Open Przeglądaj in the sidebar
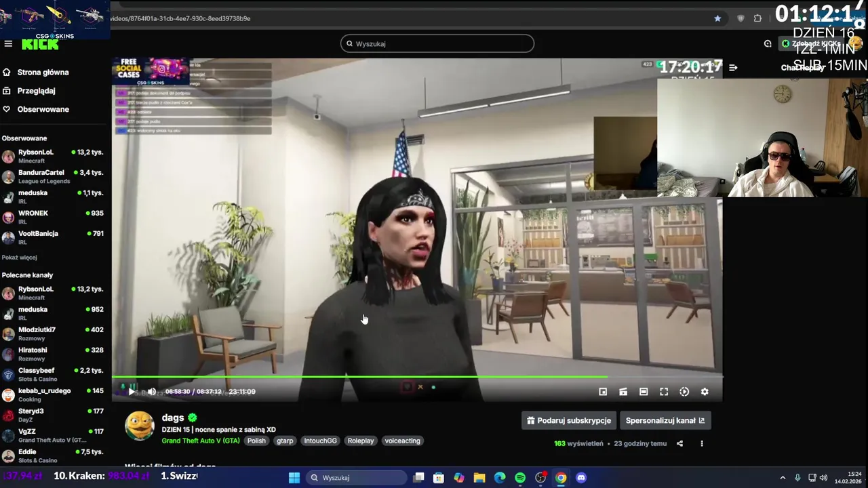 click(36, 91)
